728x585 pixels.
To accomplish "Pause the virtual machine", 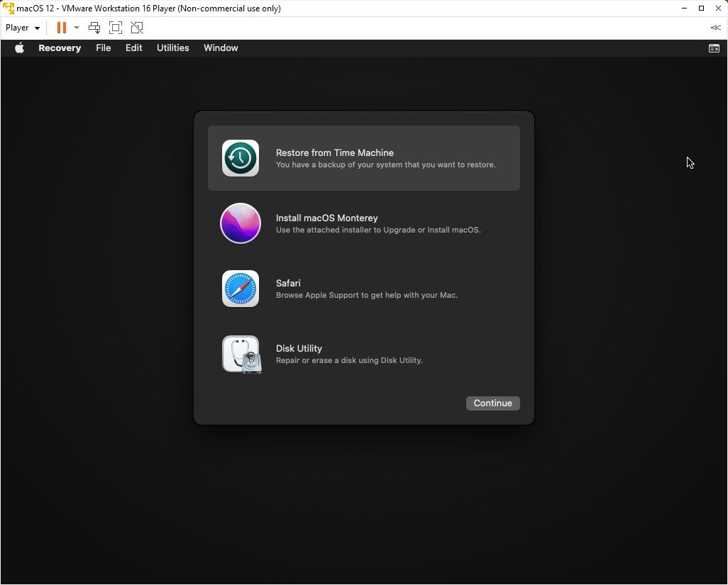I will click(61, 28).
